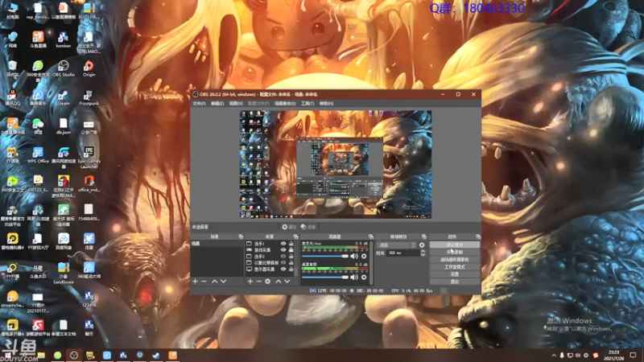Decrease transition duration with down arrow
644x362 pixels.
pos(423,255)
